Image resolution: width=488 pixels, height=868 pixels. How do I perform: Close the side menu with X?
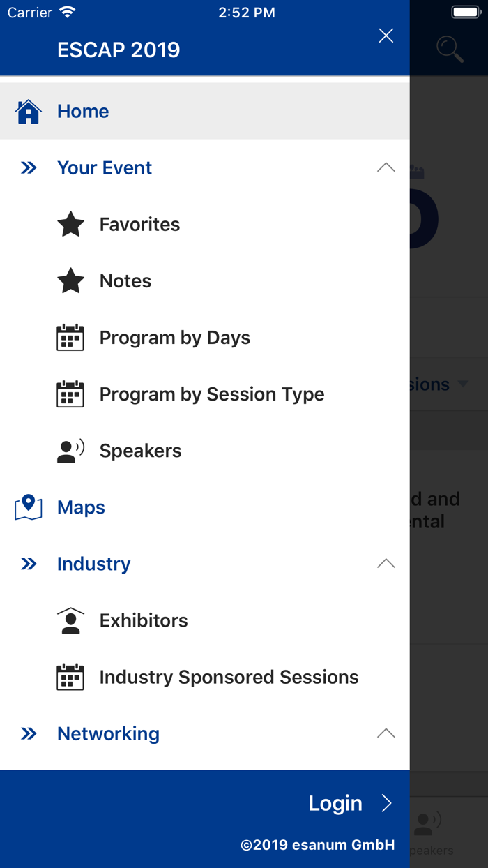pos(386,36)
